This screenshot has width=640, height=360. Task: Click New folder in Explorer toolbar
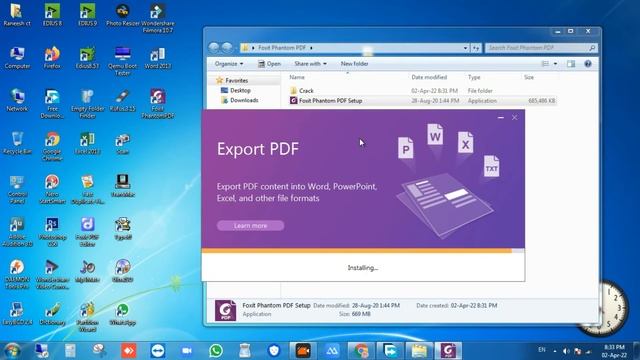tap(354, 64)
